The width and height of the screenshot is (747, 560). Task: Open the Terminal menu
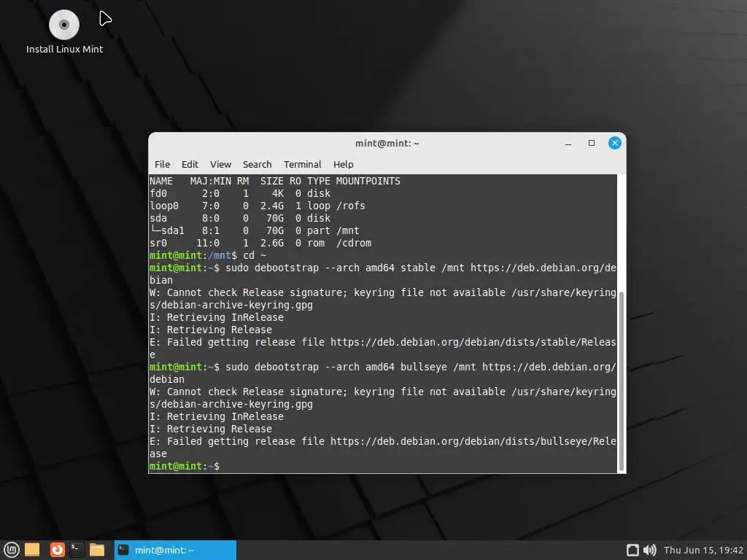point(303,164)
